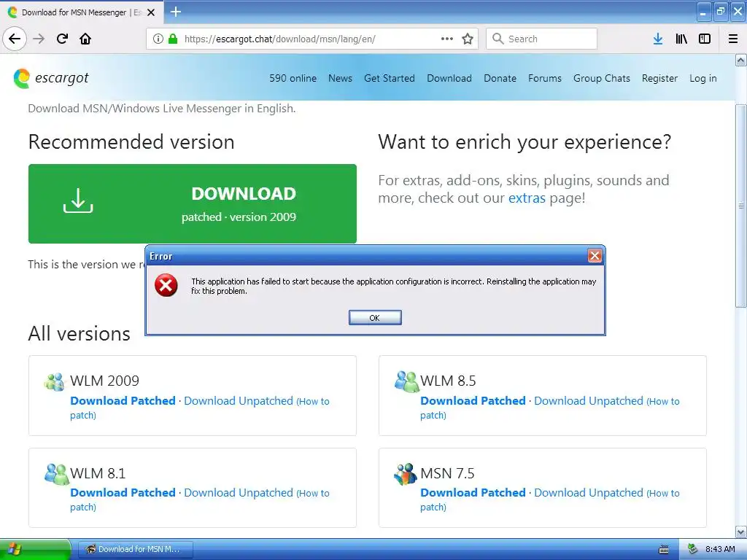
Task: Open the browser home page icon
Action: point(85,39)
